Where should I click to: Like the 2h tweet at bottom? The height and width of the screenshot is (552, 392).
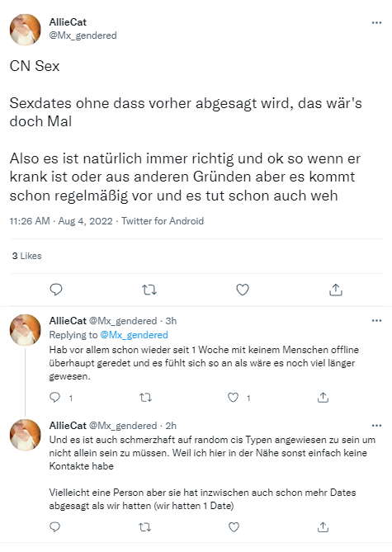[x=234, y=526]
